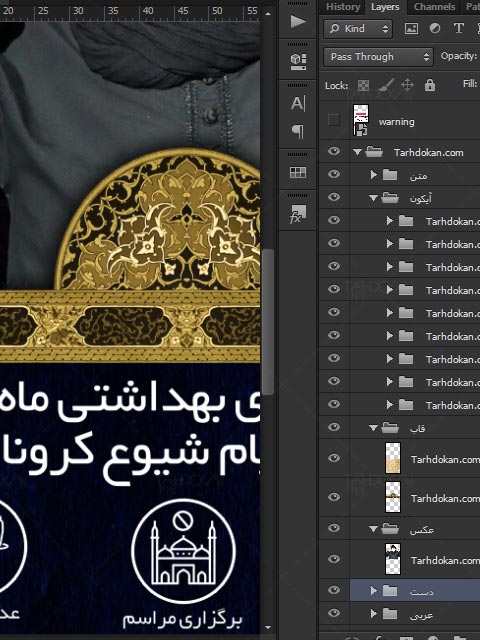Open the Pass Through blend mode dropdown

(x=378, y=57)
